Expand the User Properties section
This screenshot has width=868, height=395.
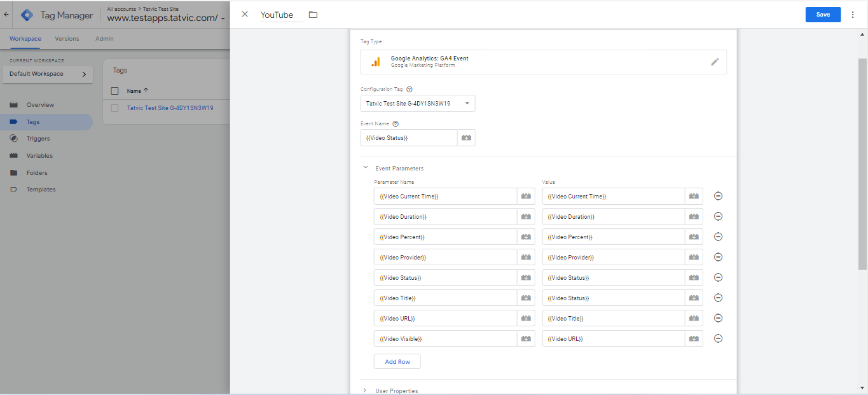click(366, 391)
